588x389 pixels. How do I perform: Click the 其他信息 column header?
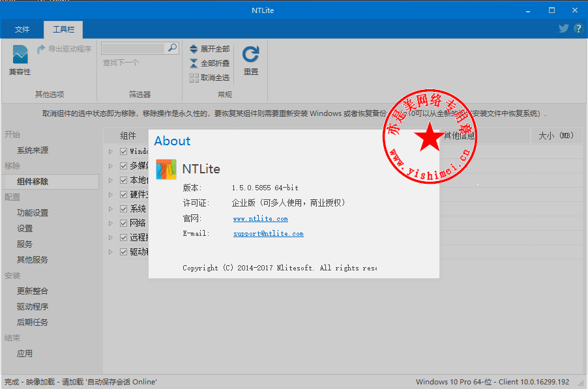coord(459,136)
